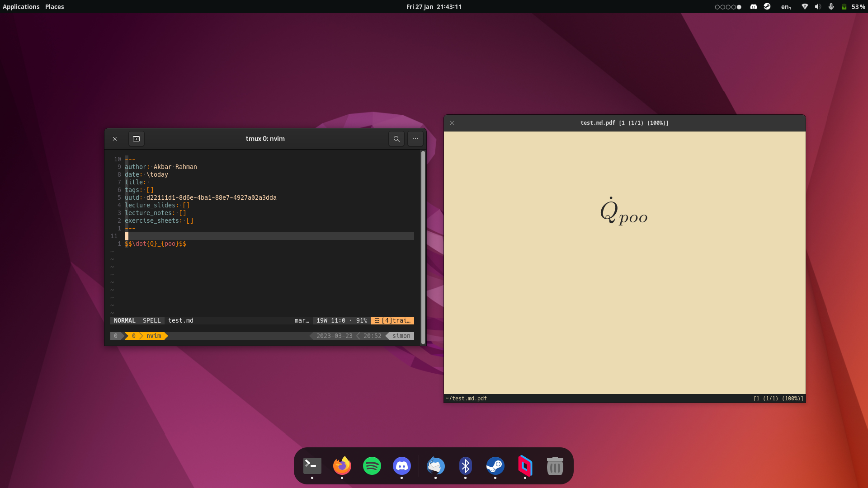Open Spotify from the dock
868x488 pixels.
(x=372, y=466)
